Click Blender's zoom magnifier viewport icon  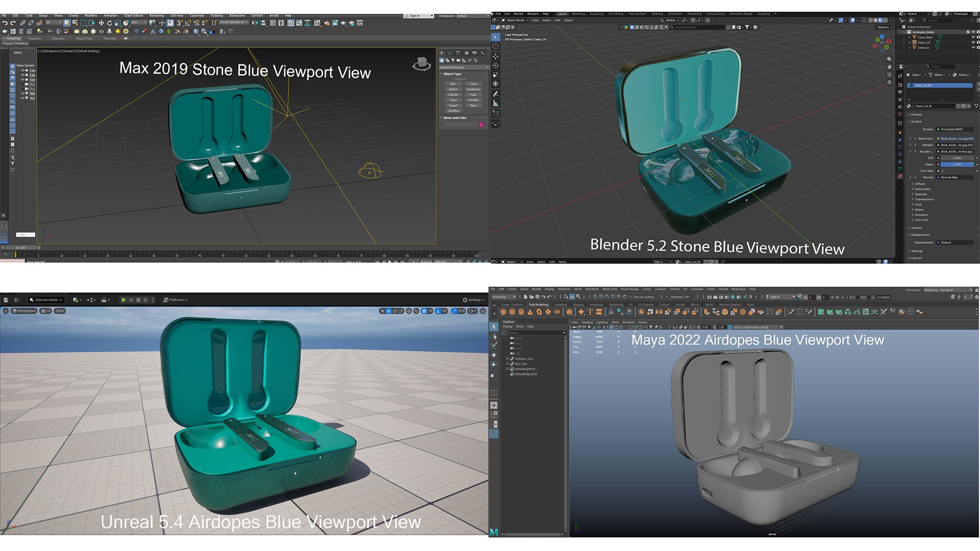(x=889, y=59)
